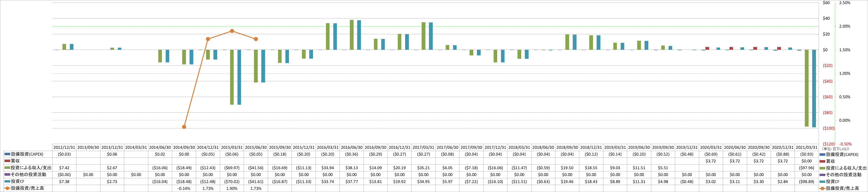The width and height of the screenshot is (868, 192).
Task: Click red swatch beside right-side 買収 legend
Action: [823, 161]
